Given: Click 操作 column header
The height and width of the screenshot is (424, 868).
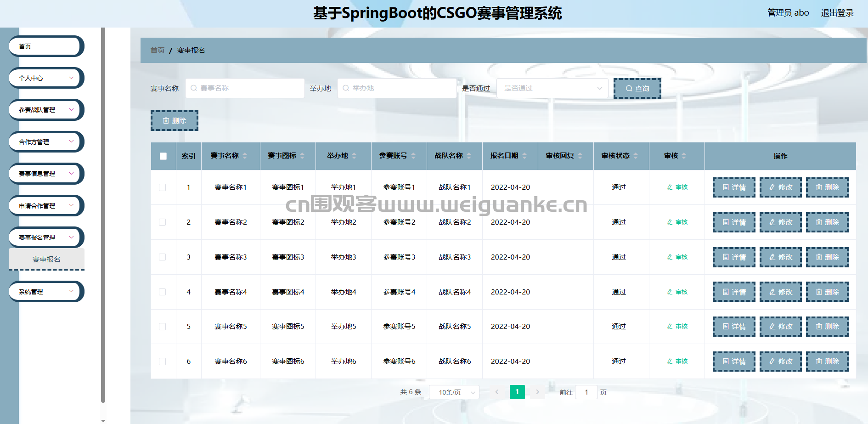Looking at the screenshot, I should pos(780,156).
